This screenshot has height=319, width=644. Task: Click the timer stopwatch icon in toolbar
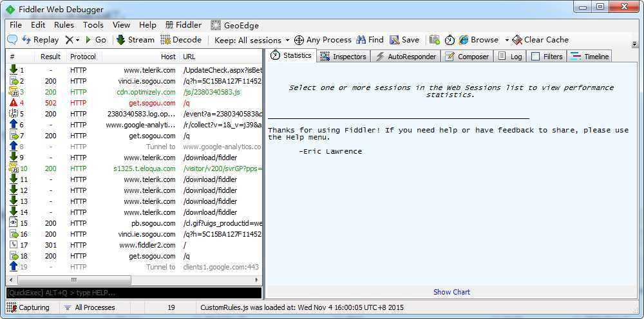click(x=450, y=40)
